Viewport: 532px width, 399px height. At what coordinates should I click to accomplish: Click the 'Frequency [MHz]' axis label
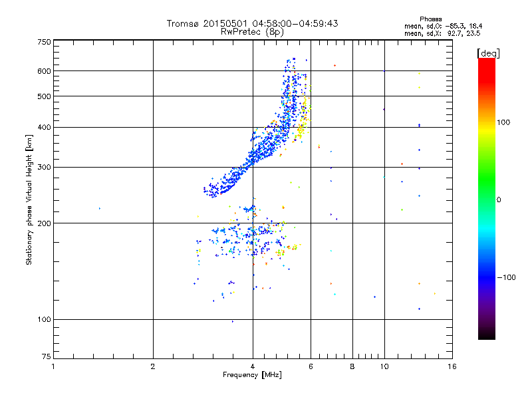[x=252, y=375]
